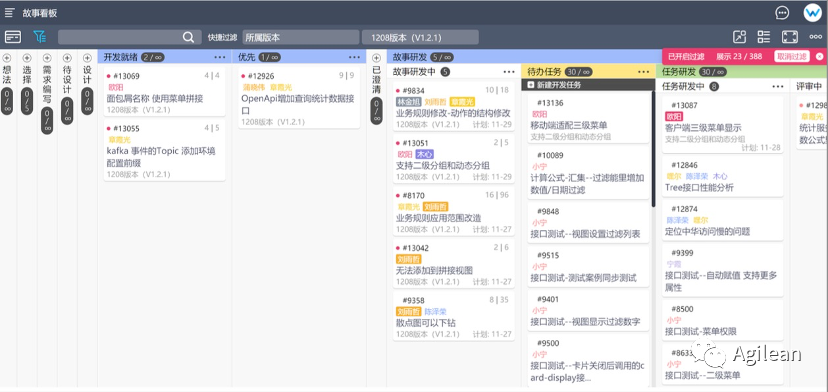The height and width of the screenshot is (392, 828).
Task: Open card #12926 OpenApi增加查询统计数据接口
Action: [299, 98]
